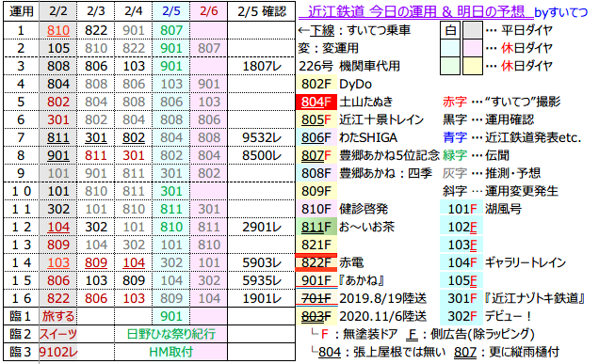The image size is (599, 364).
Task: Select the 9102レ cell in 臨3 row
Action: 58,352
